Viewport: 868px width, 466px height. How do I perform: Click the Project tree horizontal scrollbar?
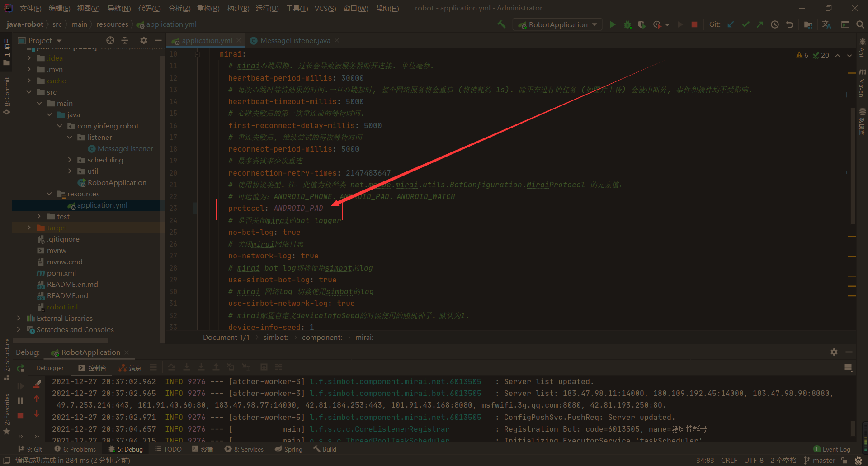click(60, 340)
